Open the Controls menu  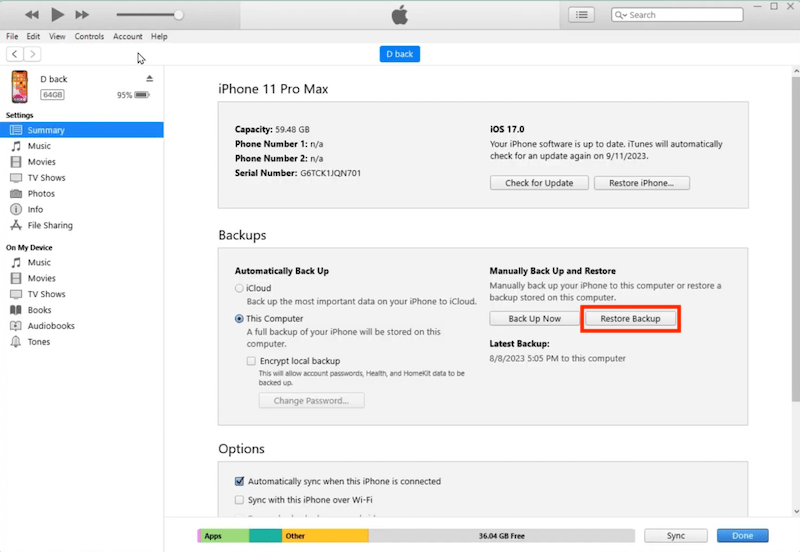[89, 36]
